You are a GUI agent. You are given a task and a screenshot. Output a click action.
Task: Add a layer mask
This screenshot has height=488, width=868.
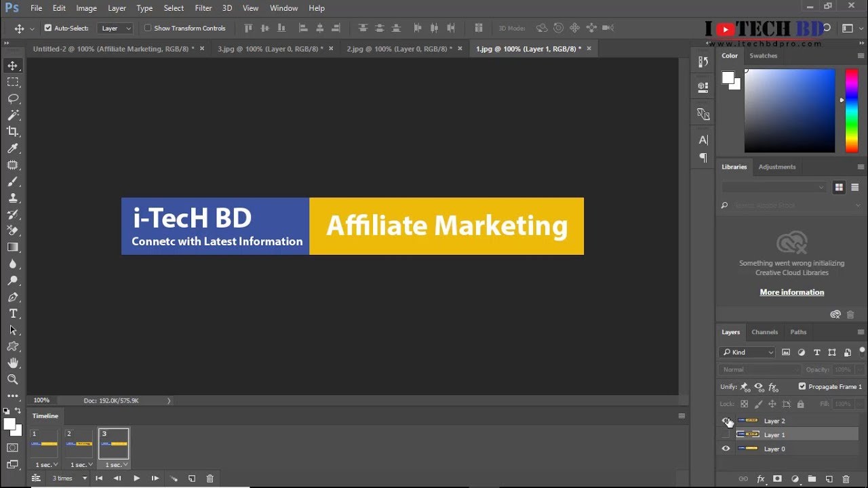[x=777, y=479]
